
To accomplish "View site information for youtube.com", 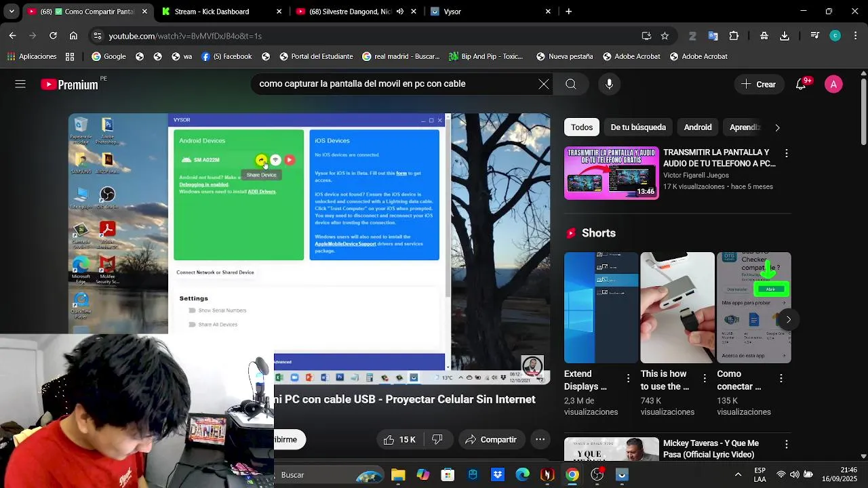I will tap(98, 36).
